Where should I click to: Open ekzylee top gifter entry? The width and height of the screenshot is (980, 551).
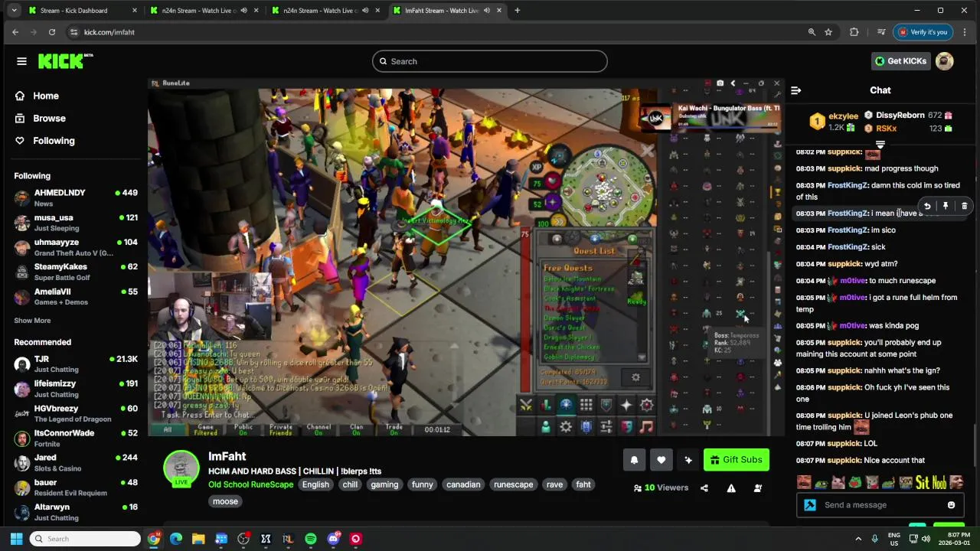click(x=835, y=122)
